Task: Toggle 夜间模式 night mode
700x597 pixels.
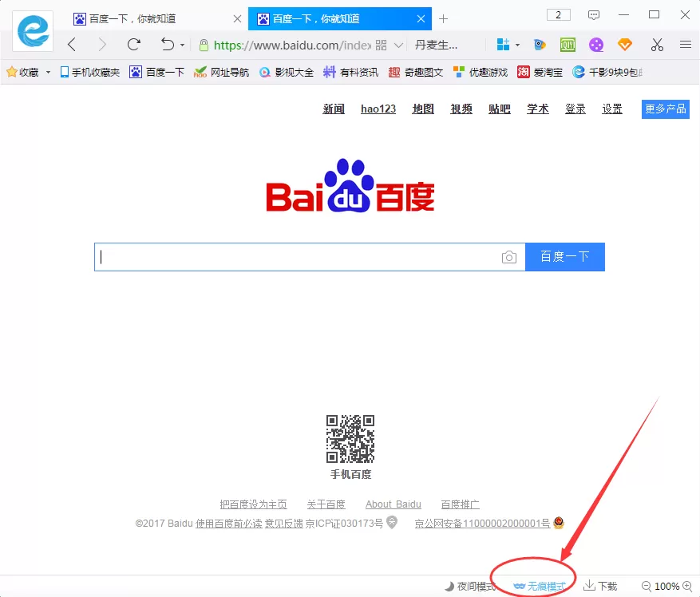Action: tap(470, 587)
